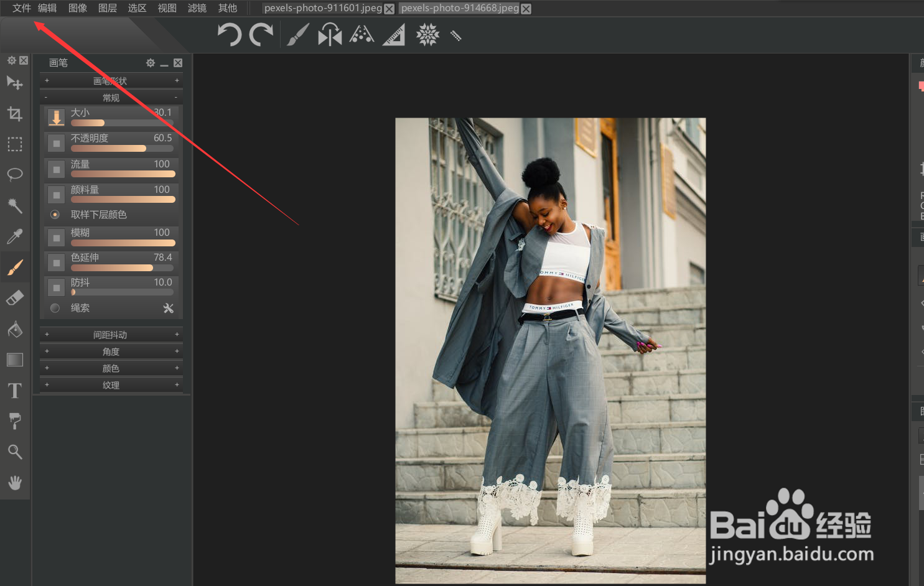
Task: Toggle pressure box for 颜料量
Action: [x=56, y=195]
